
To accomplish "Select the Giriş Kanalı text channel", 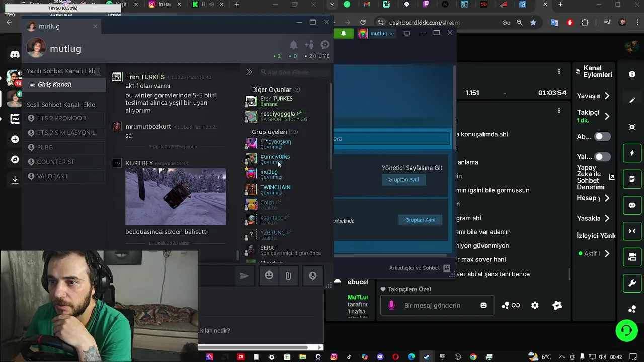I will 64,85.
